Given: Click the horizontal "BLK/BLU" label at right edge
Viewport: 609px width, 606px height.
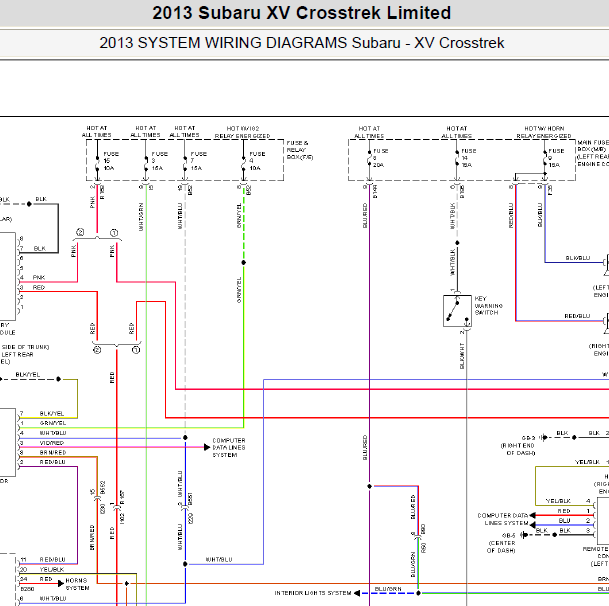Looking at the screenshot, I should coord(578,258).
